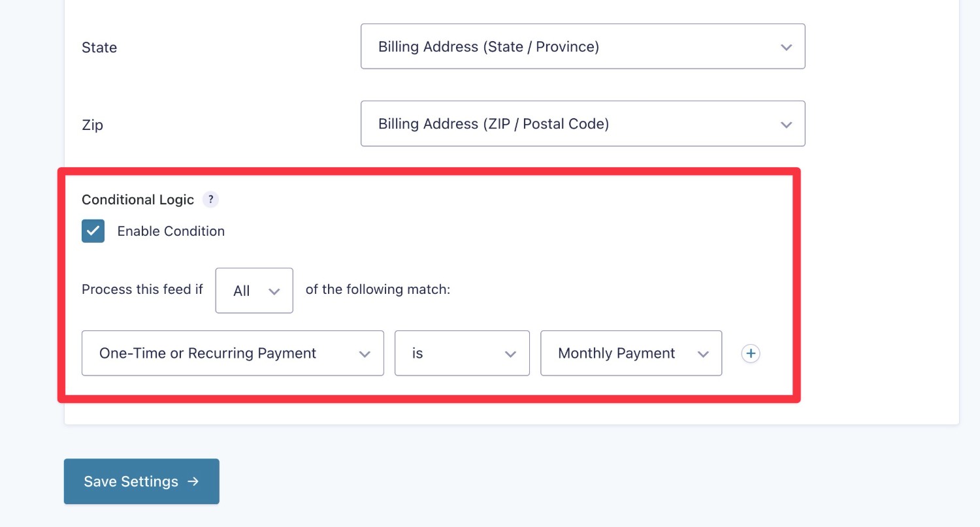Click chevron of Monthly Payment selector
This screenshot has height=527, width=980.
coord(703,354)
